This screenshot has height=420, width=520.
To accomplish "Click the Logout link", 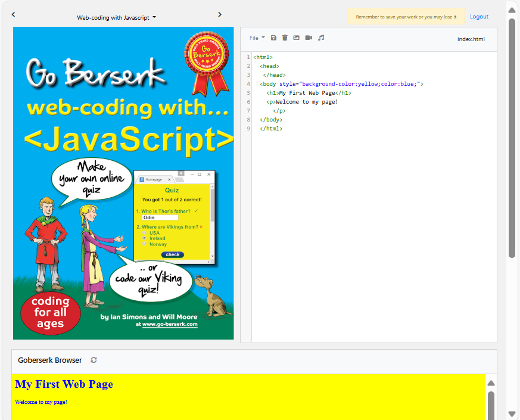I will 479,17.
